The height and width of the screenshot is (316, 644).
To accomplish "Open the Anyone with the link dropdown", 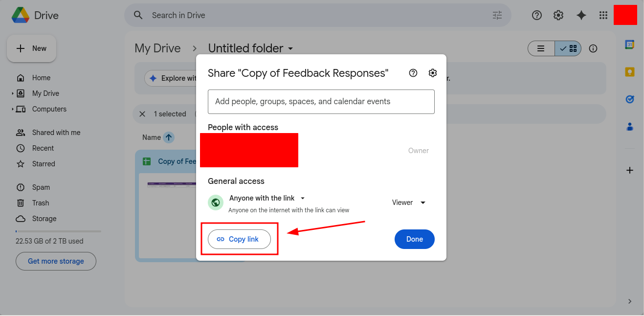I will pyautogui.click(x=302, y=198).
